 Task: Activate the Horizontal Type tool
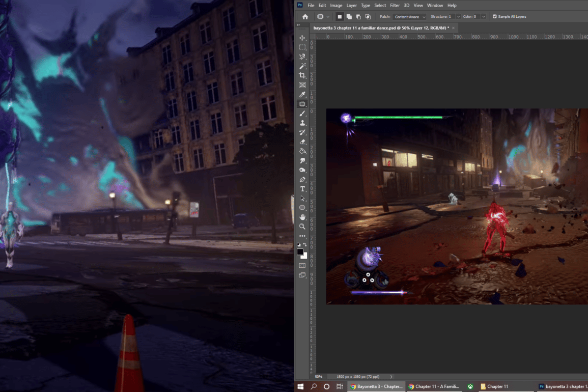click(302, 189)
